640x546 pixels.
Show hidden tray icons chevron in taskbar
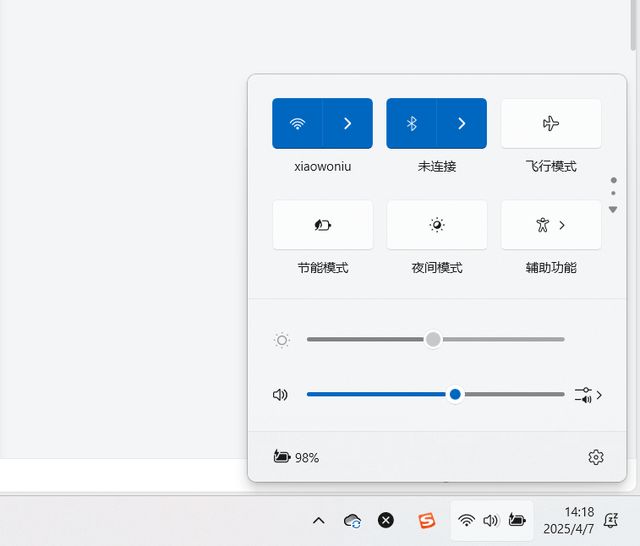pyautogui.click(x=319, y=521)
